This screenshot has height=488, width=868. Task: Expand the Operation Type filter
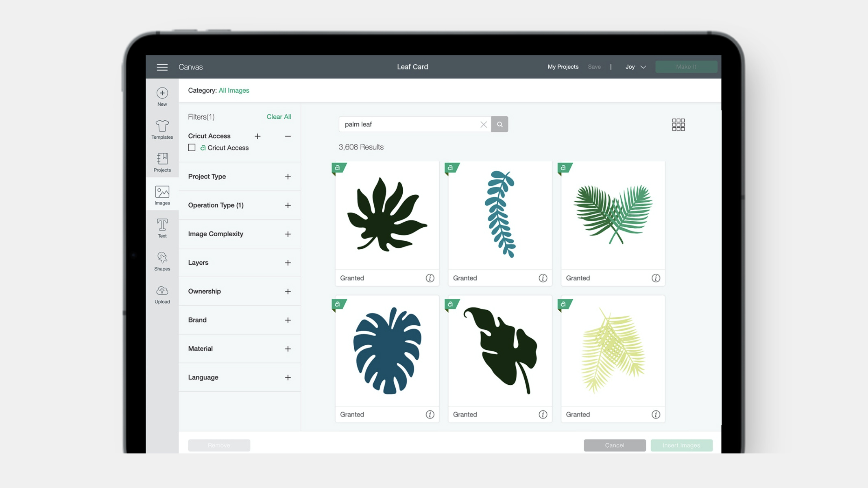[288, 205]
